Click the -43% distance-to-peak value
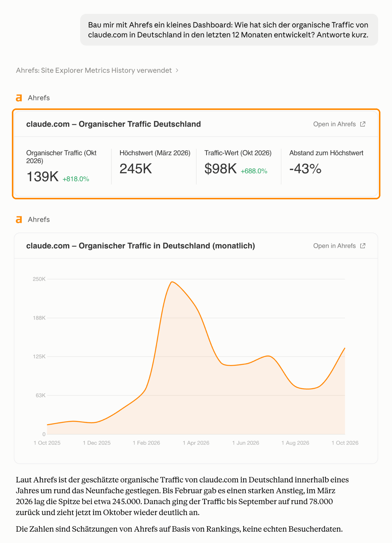392x543 pixels. [306, 169]
